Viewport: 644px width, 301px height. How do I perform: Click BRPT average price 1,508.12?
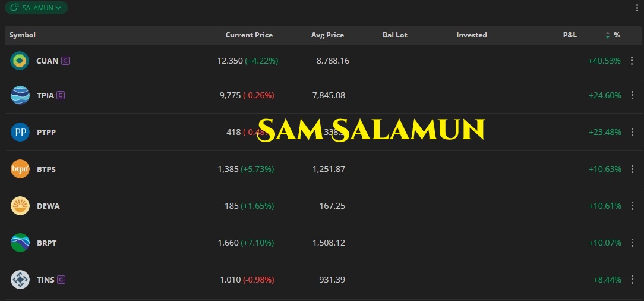click(329, 243)
